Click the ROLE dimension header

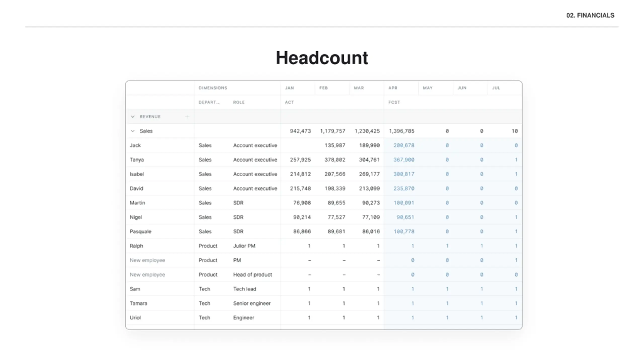(239, 102)
